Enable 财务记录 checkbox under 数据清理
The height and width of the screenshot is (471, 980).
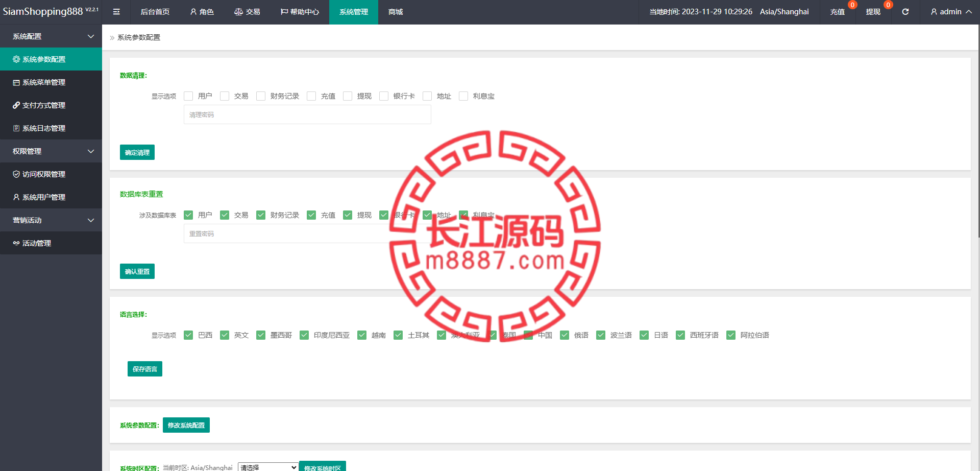pyautogui.click(x=261, y=96)
